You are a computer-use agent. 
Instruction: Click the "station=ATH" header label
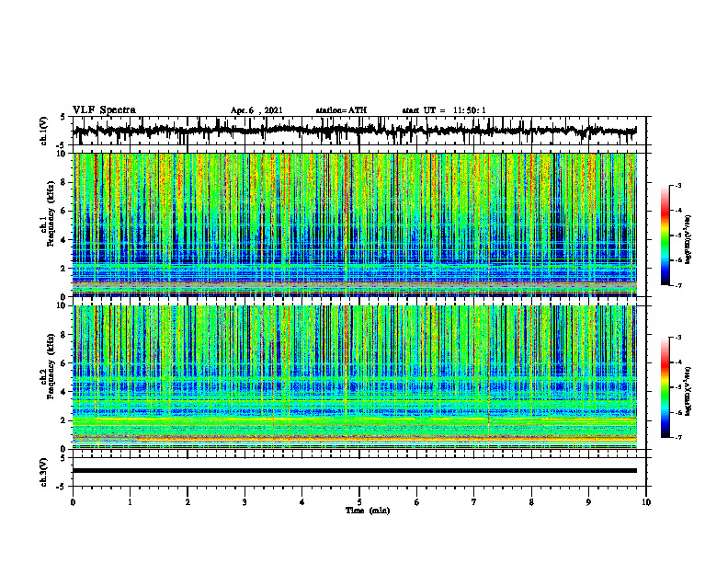click(x=341, y=110)
